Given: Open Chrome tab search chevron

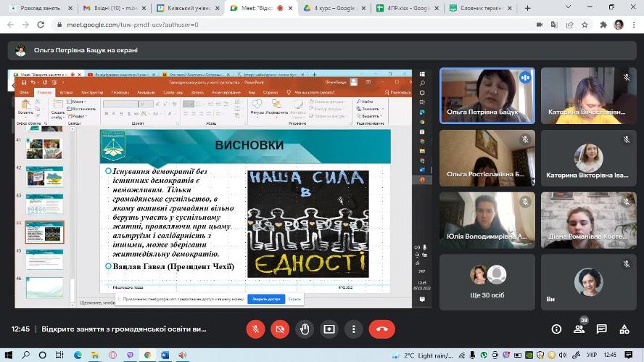Looking at the screenshot, I should tap(568, 7).
